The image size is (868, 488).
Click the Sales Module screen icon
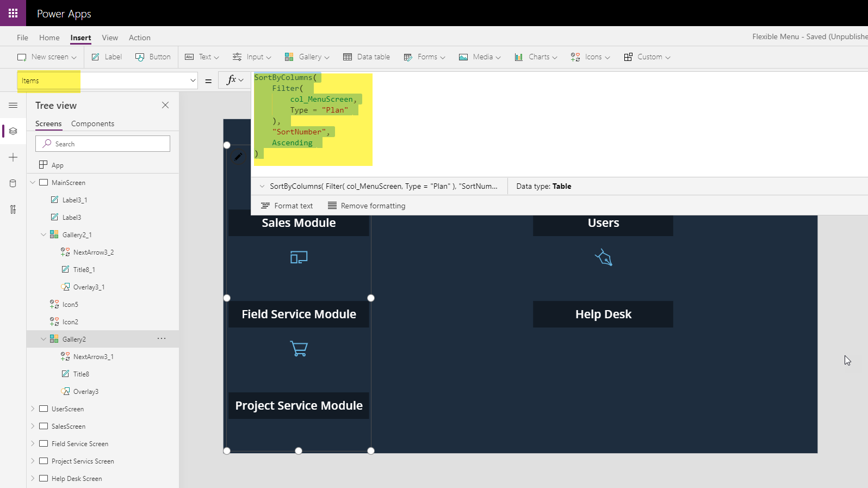(x=299, y=257)
